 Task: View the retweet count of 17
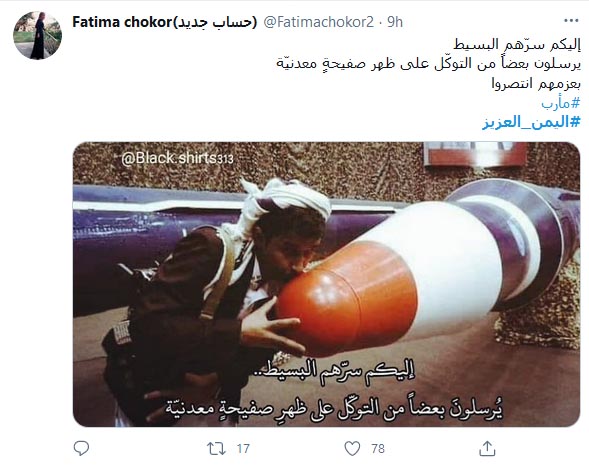[x=243, y=448]
